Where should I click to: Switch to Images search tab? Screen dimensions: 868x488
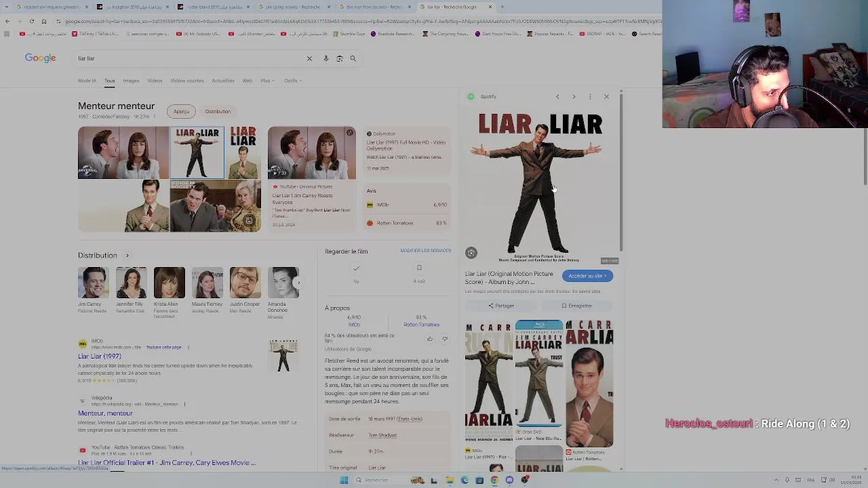(x=131, y=81)
